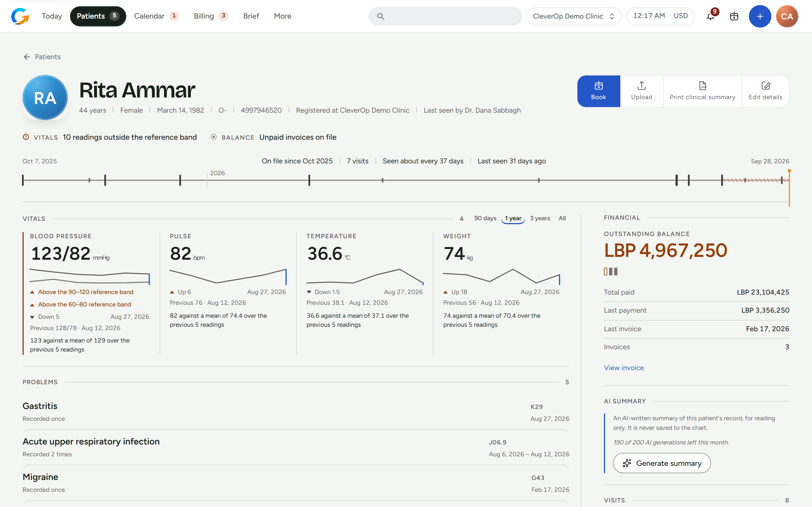Screen dimensions: 812x507
Task: Open the CleverOp Demo Clinic switcher
Action: (x=574, y=16)
